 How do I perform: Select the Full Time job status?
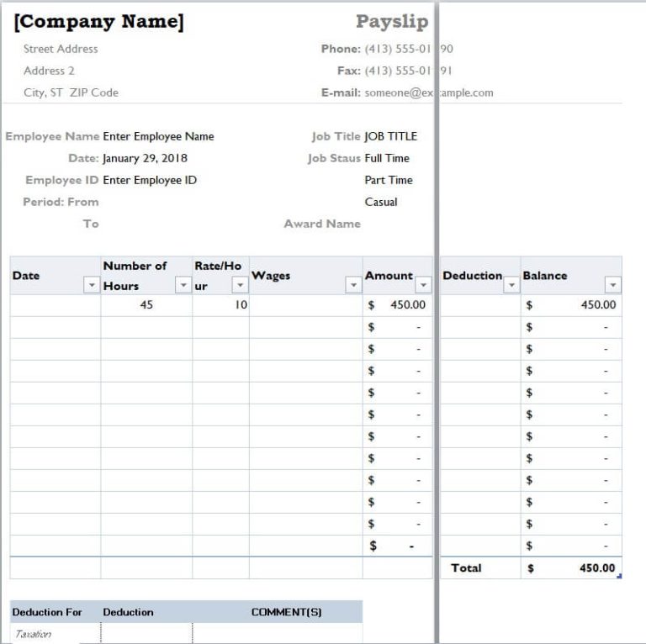[387, 158]
